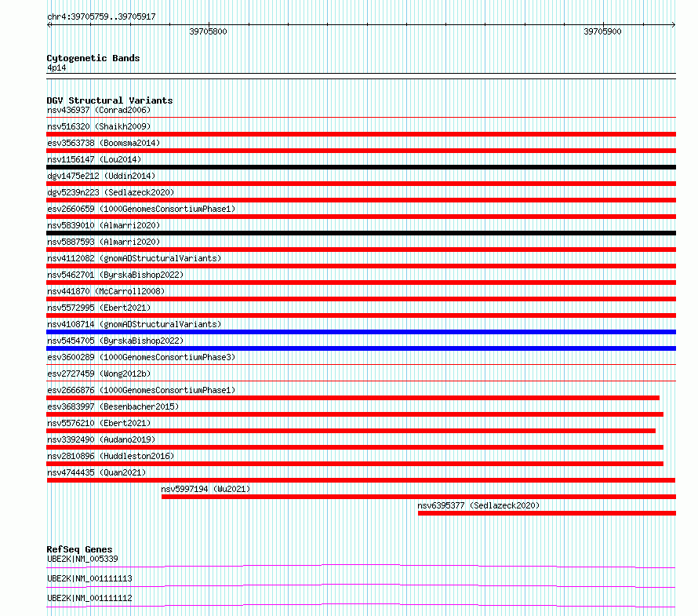The width and height of the screenshot is (698, 616).
Task: Click the left arrow end of the ruler
Action: (x=49, y=25)
